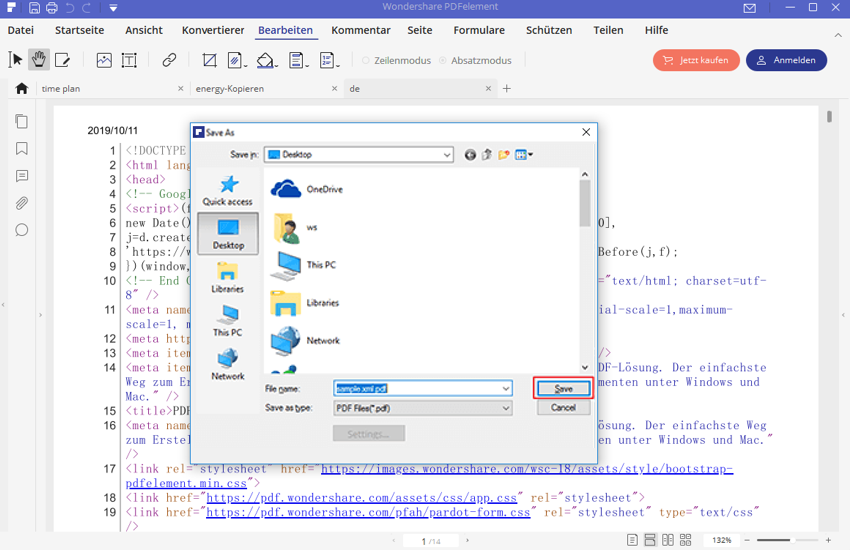Go to the home tab icon

point(22,88)
